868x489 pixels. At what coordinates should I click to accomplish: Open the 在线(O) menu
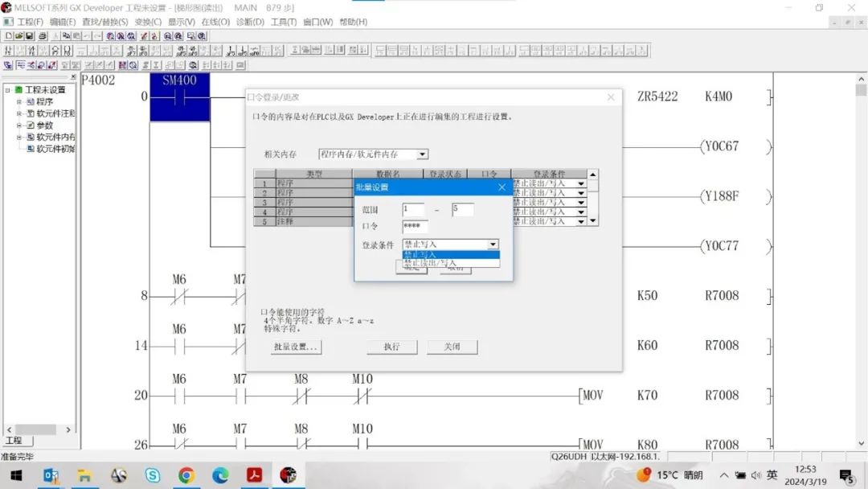(x=215, y=22)
